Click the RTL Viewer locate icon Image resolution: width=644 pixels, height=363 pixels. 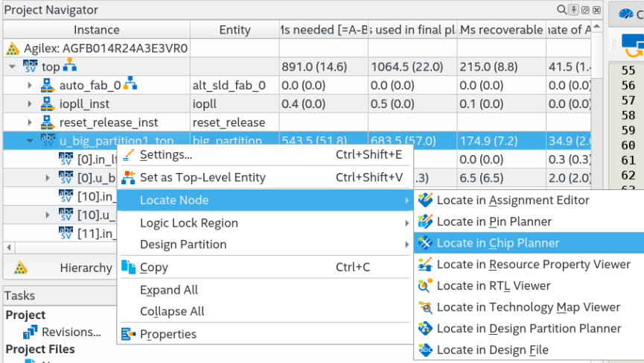[x=425, y=285]
